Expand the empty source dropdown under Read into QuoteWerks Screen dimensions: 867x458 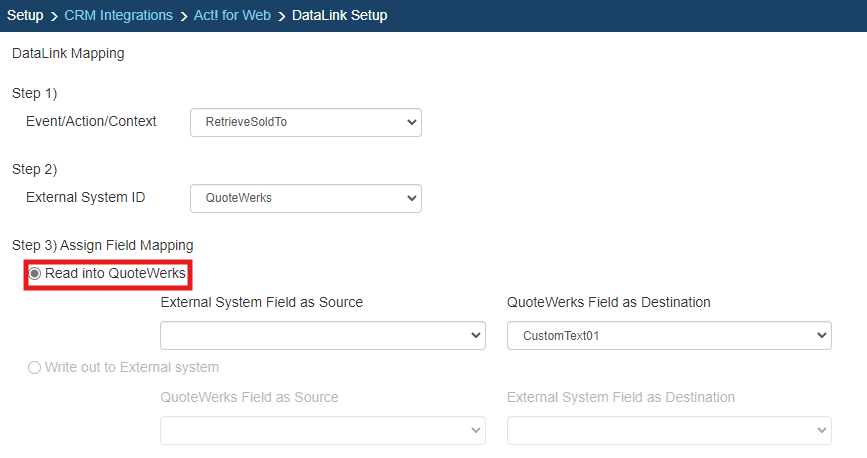point(322,336)
